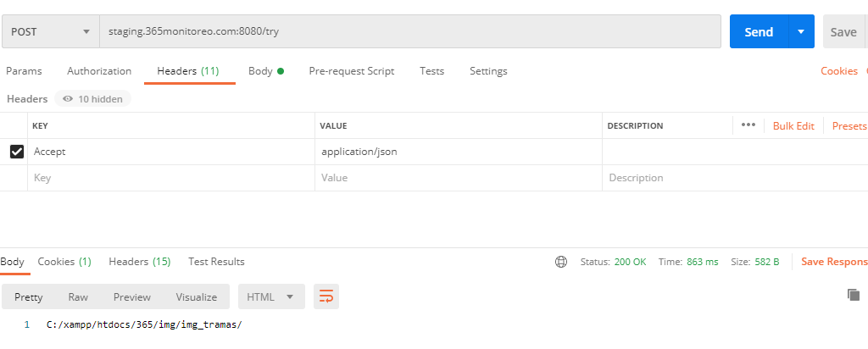
Task: Expand the Send button dropdown arrow
Action: click(x=801, y=31)
